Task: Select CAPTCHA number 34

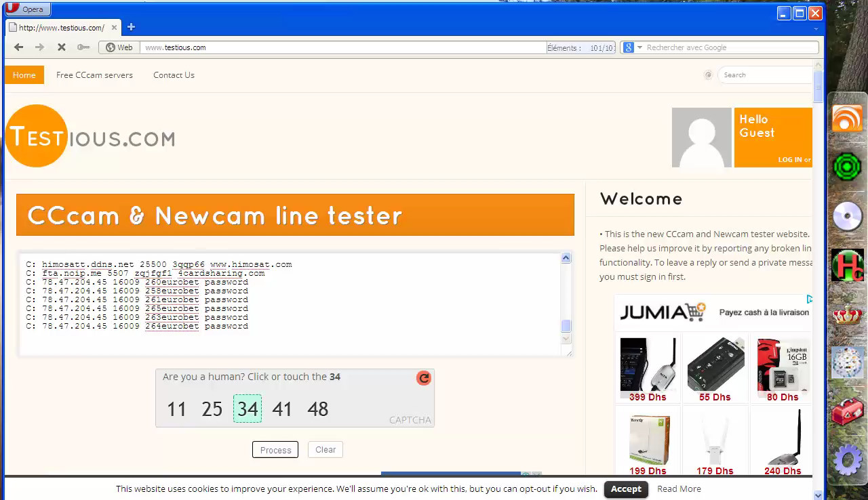Action: pyautogui.click(x=248, y=409)
